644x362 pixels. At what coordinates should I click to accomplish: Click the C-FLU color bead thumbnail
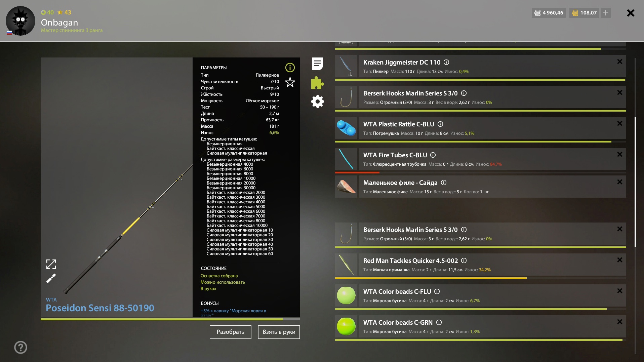[x=346, y=295]
